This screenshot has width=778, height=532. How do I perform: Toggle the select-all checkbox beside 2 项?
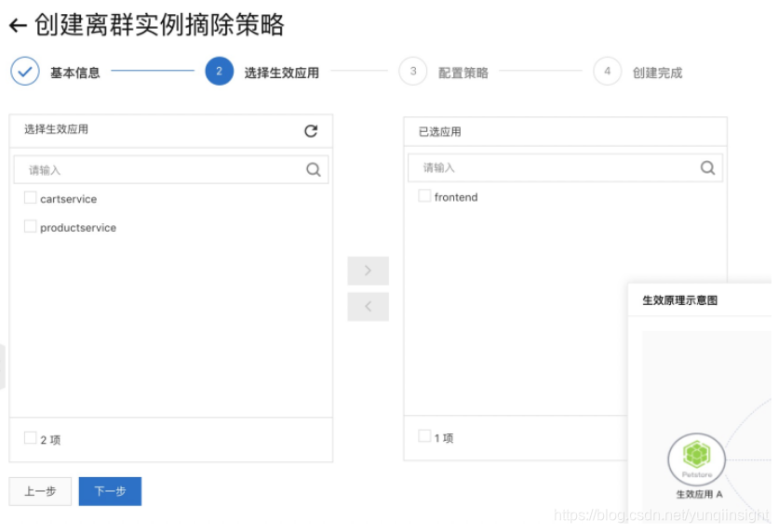(31, 438)
